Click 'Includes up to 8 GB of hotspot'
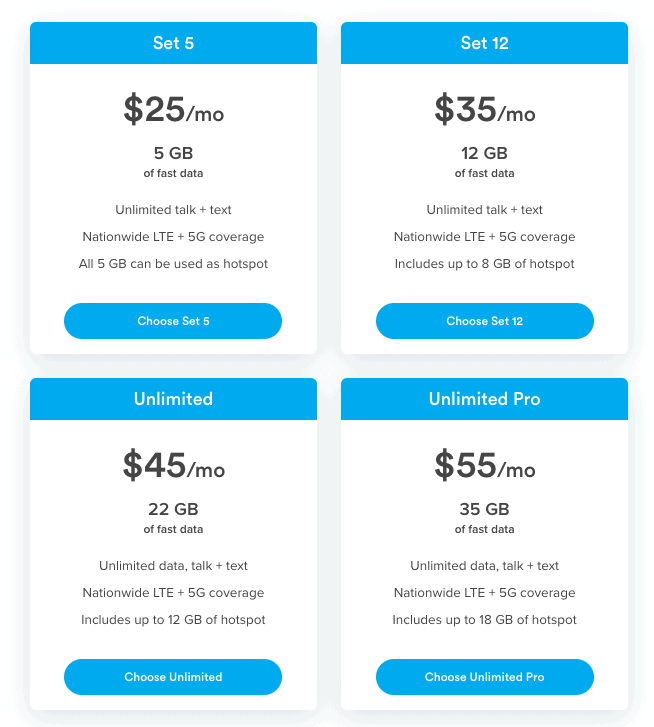Viewport: 654px width, 727px height. point(484,264)
